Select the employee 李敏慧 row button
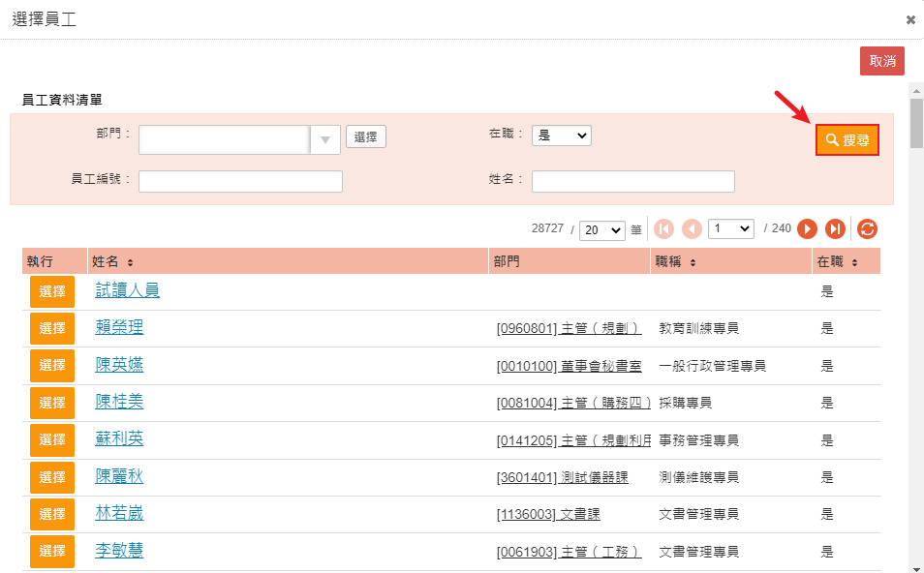 coord(52,551)
